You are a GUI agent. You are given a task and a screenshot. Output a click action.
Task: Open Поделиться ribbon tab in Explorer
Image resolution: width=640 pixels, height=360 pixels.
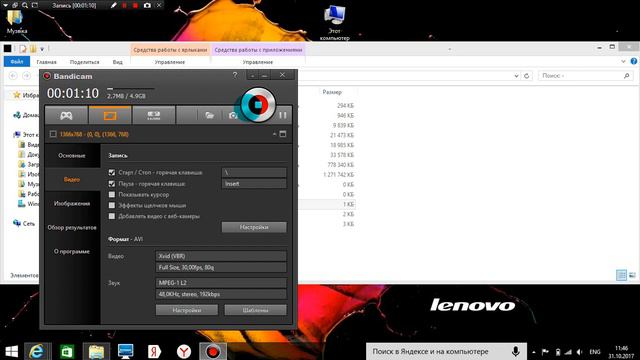click(x=84, y=62)
